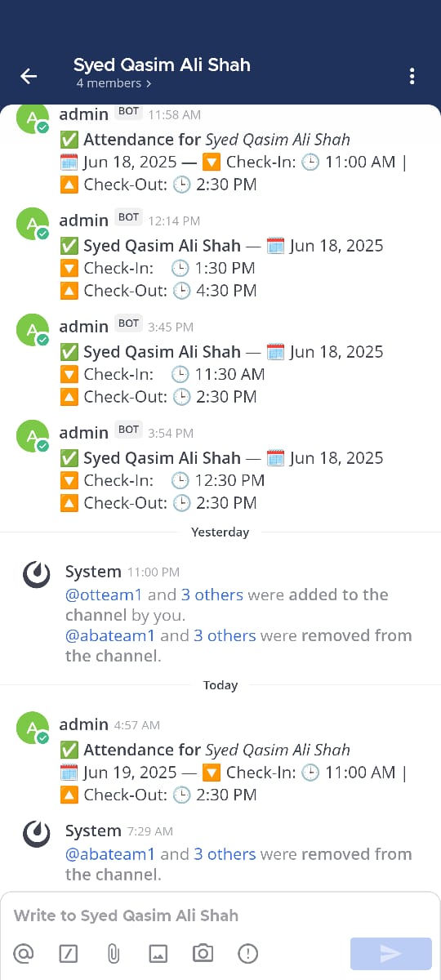Attach a file with the paperclip icon
Viewport: 441px width, 980px height.
114,953
